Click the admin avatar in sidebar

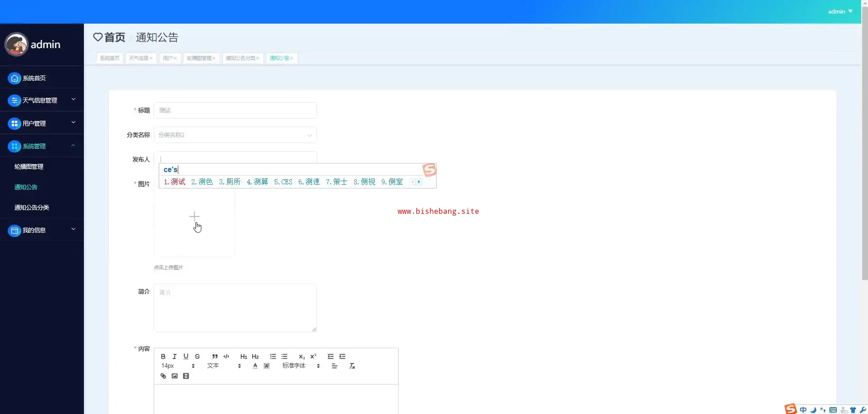click(16, 44)
